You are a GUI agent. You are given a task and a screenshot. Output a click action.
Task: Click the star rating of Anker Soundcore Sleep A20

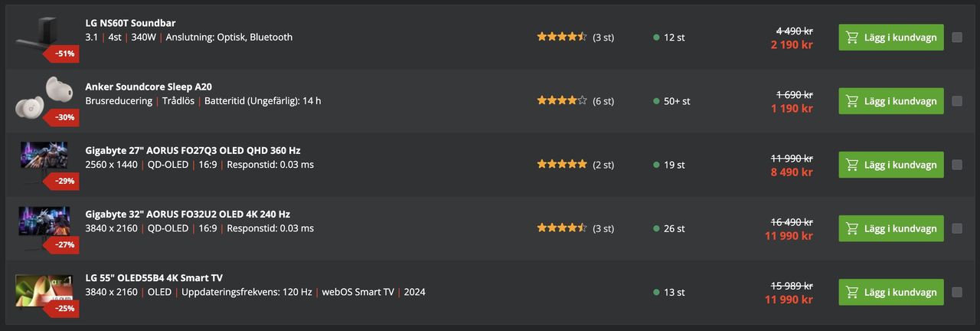[562, 100]
